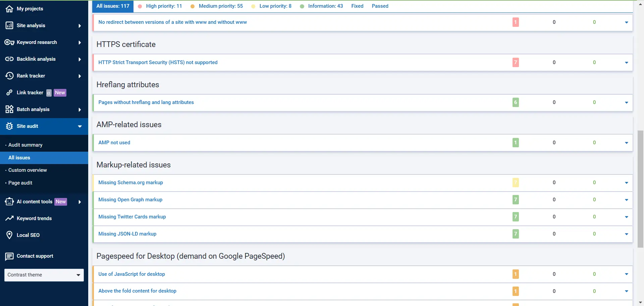Select the Site analysis icon
The width and height of the screenshot is (644, 306).
[9, 25]
